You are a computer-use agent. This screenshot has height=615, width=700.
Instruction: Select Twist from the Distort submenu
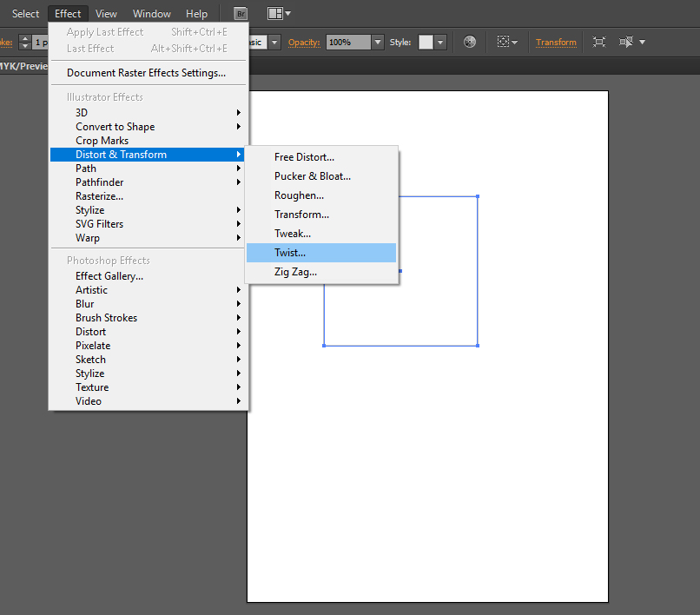[x=297, y=252]
